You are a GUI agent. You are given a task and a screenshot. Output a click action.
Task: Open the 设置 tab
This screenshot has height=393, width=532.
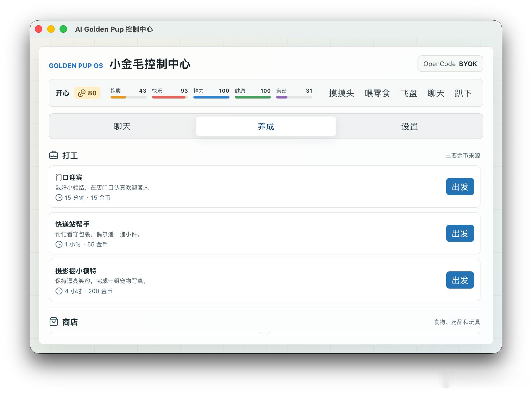point(410,126)
